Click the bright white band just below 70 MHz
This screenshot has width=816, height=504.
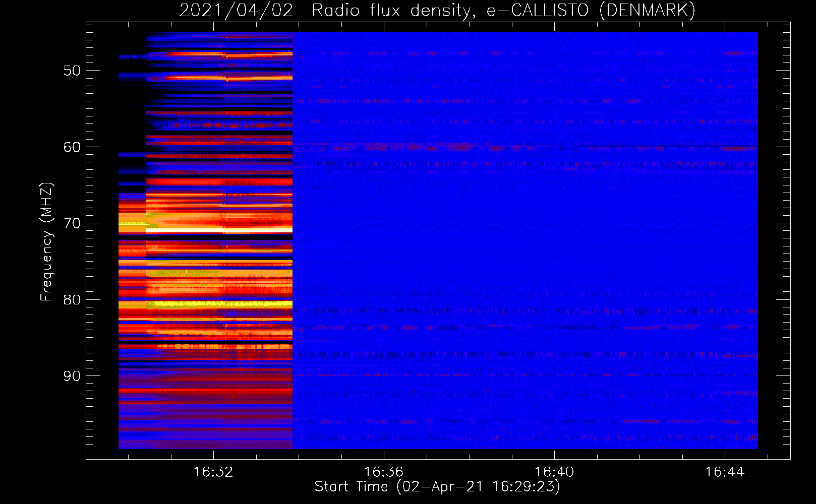tap(219, 230)
